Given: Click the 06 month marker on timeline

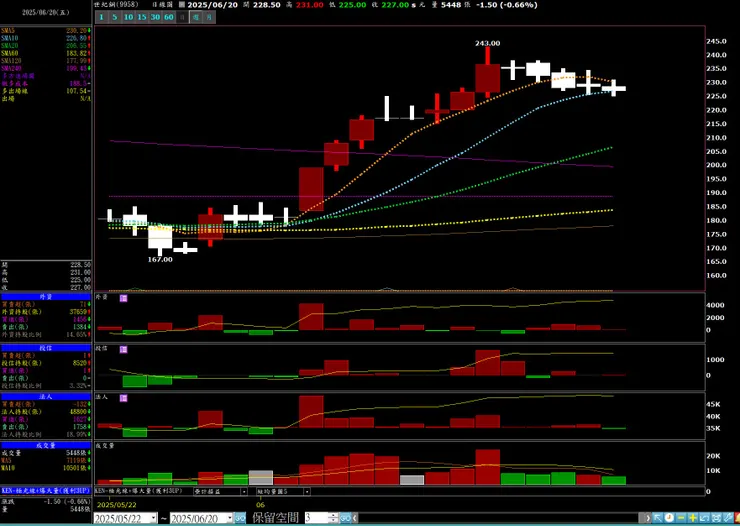Looking at the screenshot, I should coord(261,505).
